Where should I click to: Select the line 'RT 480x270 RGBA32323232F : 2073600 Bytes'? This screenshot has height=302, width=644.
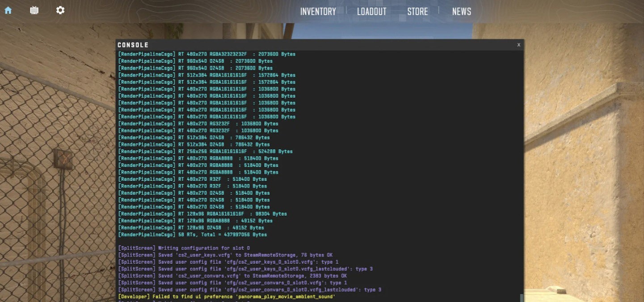[207, 54]
